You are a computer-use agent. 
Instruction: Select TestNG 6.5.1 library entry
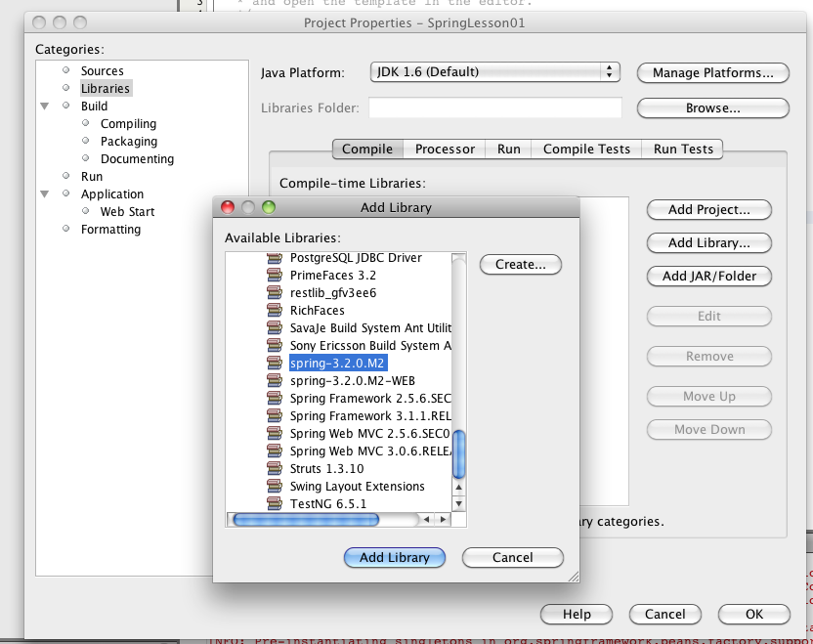click(328, 504)
